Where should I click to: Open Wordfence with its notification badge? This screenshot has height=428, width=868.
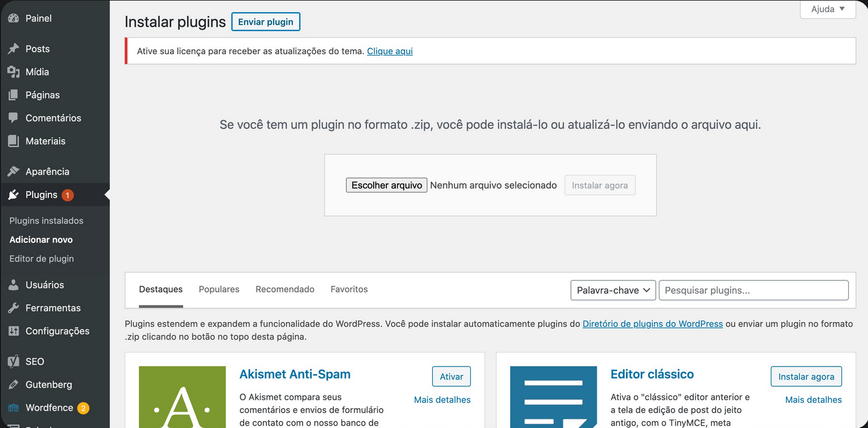pos(13,408)
